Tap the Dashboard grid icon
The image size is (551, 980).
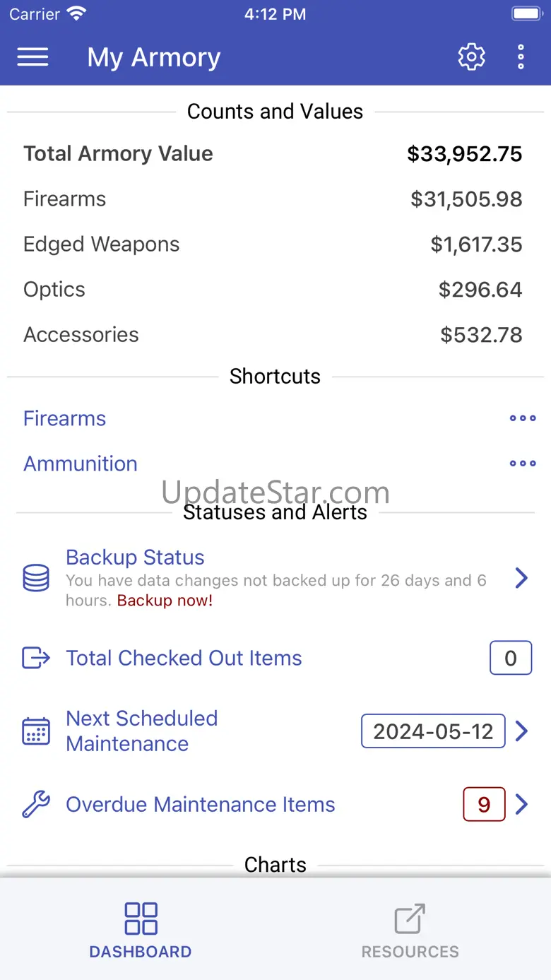141,919
